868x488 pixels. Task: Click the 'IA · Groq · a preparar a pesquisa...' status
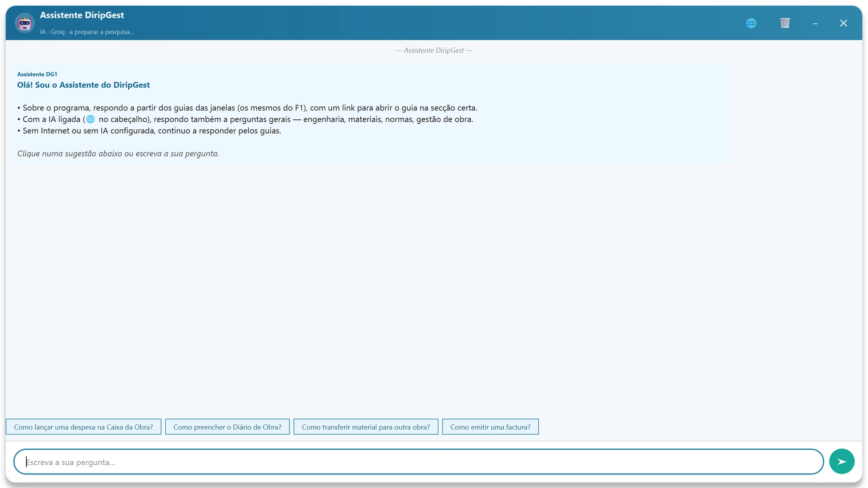coord(87,32)
